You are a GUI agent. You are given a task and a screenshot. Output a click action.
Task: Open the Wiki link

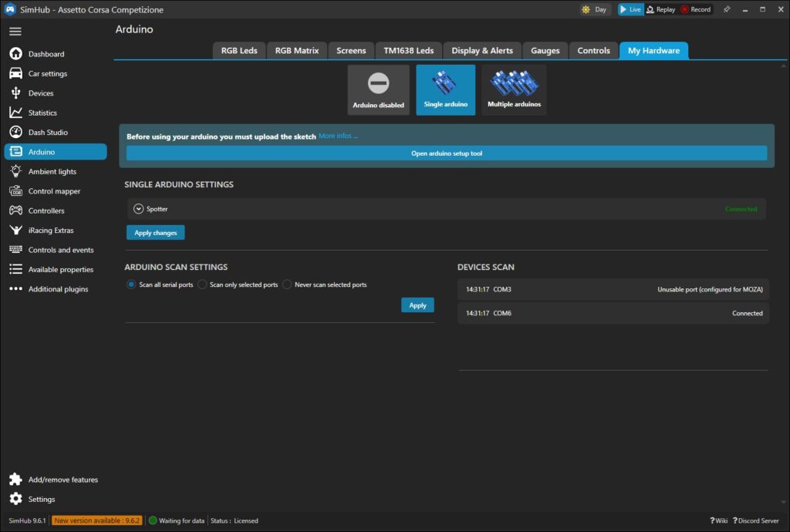[x=718, y=520]
